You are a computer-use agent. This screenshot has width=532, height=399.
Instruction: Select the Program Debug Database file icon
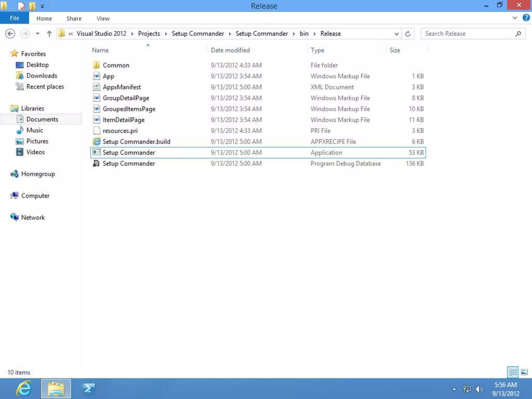tap(96, 163)
